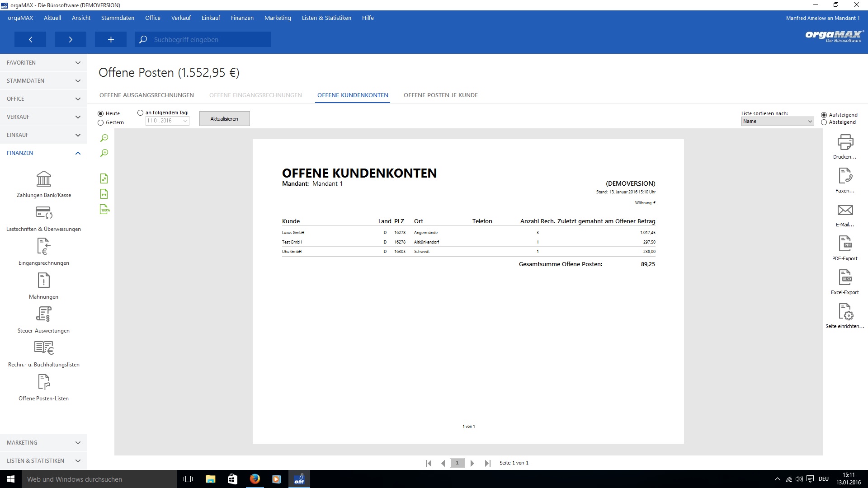Click the E-Mail envelope icon

[x=845, y=210]
